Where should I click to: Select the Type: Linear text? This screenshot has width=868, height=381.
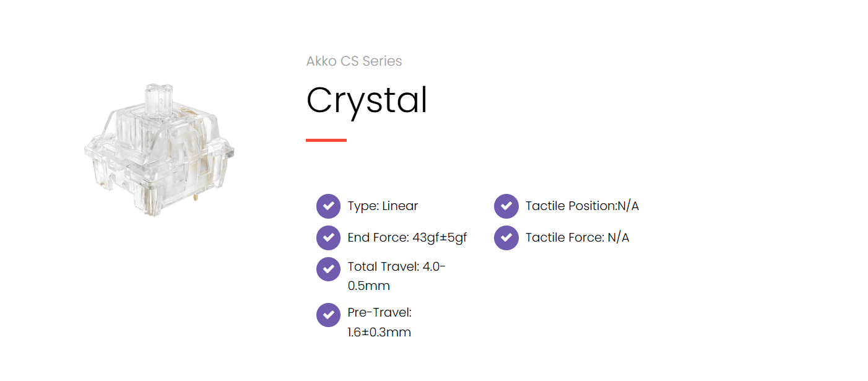pyautogui.click(x=383, y=206)
